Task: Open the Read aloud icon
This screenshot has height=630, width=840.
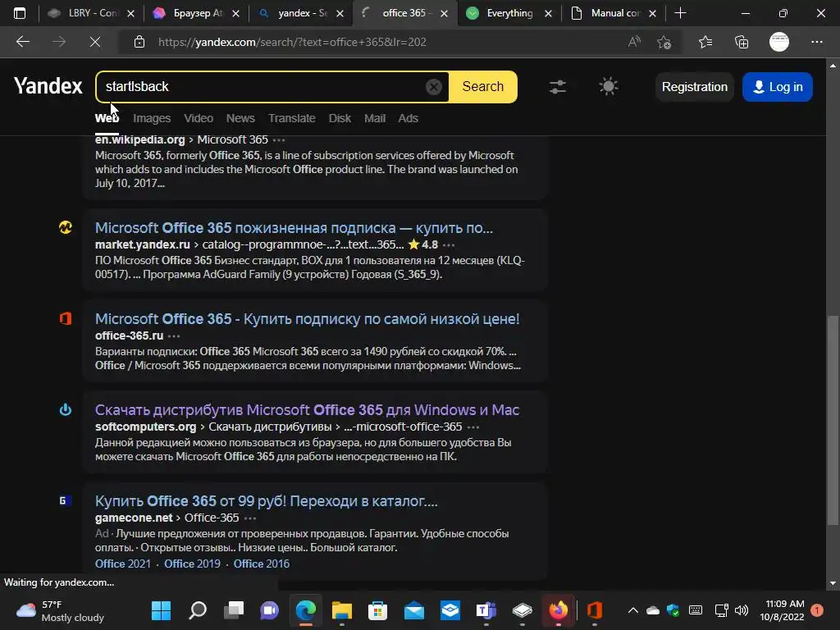Action: click(634, 42)
